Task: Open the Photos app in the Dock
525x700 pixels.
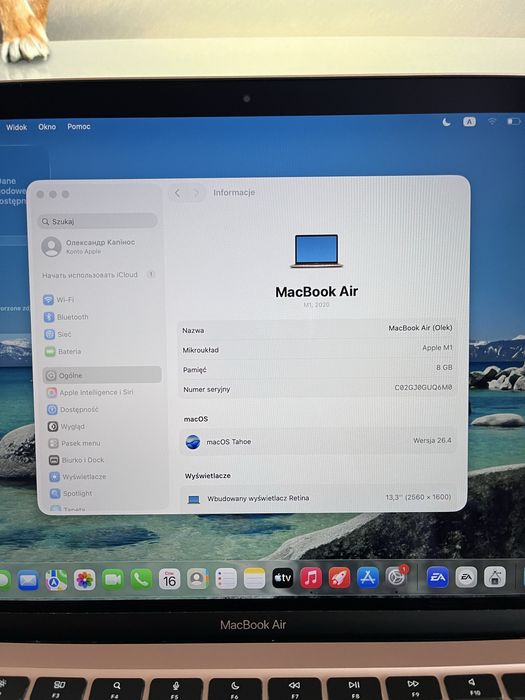Action: 84,580
